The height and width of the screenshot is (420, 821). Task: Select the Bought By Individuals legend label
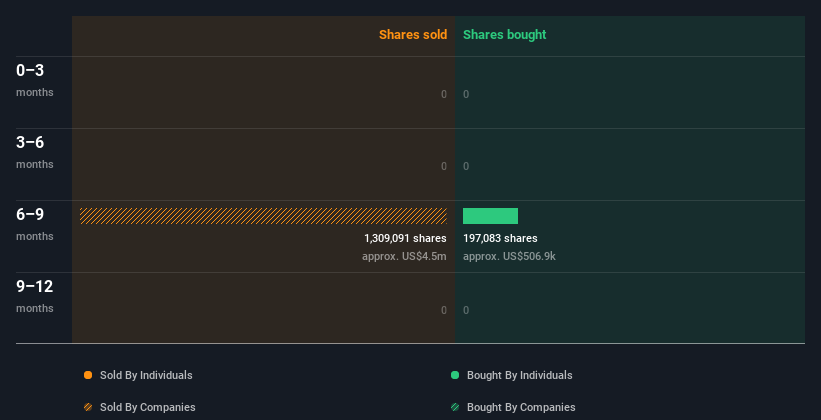click(x=519, y=375)
